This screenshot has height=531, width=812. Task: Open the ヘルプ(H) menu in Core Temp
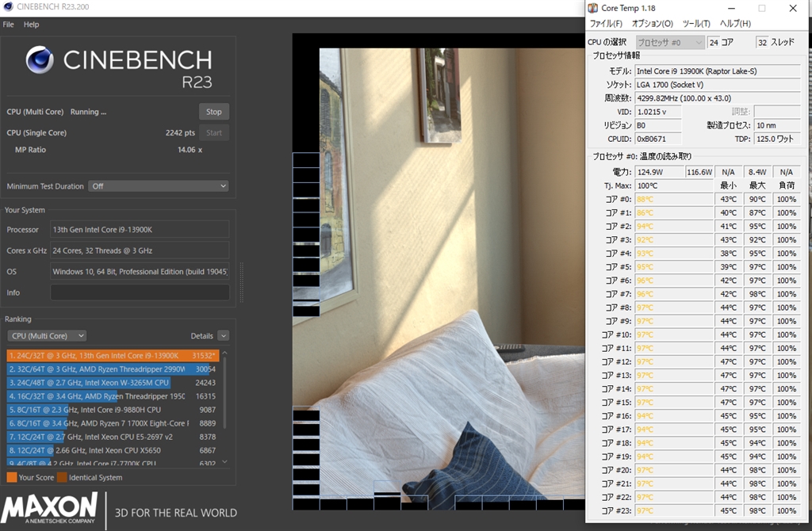coord(735,24)
